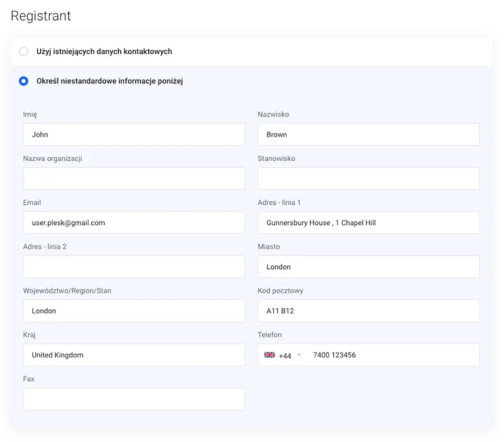Click the Kod pocztowy field A11 B12
The width and height of the screenshot is (504, 442).
pos(368,311)
